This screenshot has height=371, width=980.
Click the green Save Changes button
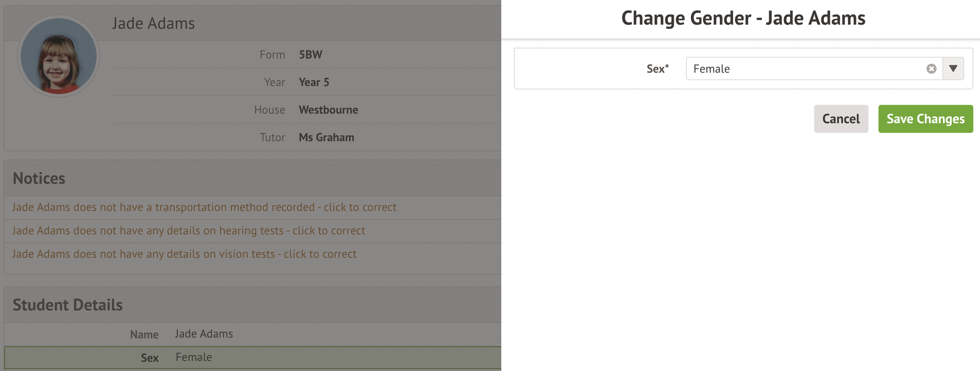click(925, 119)
